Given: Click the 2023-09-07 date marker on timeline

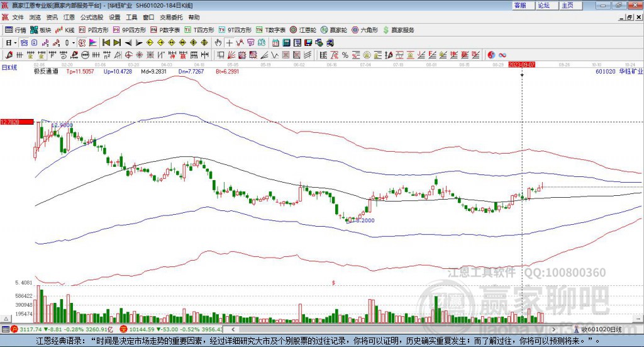Looking at the screenshot, I should click(521, 64).
